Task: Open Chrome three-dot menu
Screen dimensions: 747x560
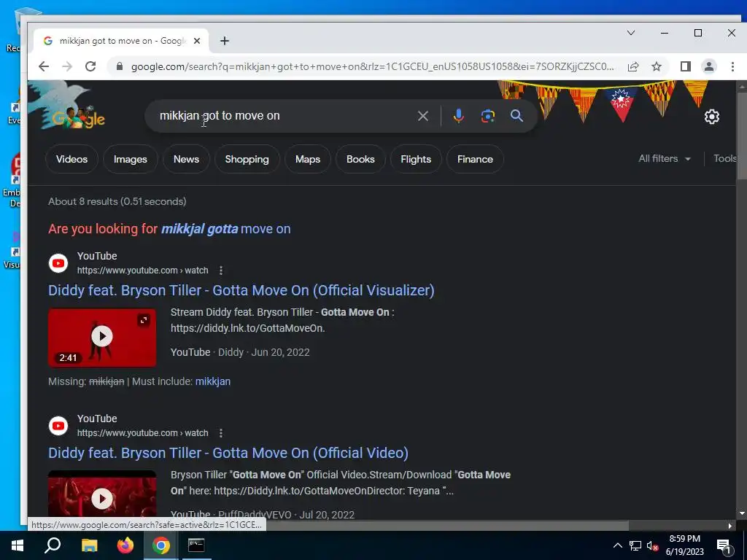Action: click(732, 66)
